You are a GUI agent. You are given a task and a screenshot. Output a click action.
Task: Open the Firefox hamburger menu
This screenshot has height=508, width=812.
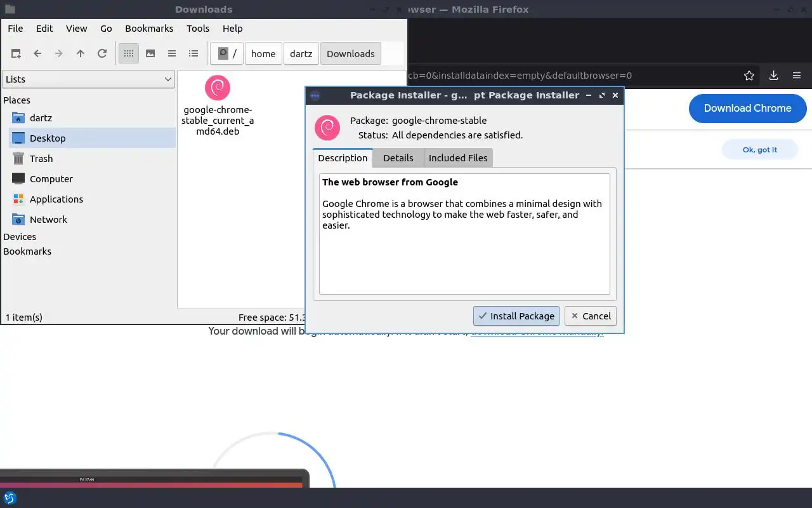pos(797,76)
